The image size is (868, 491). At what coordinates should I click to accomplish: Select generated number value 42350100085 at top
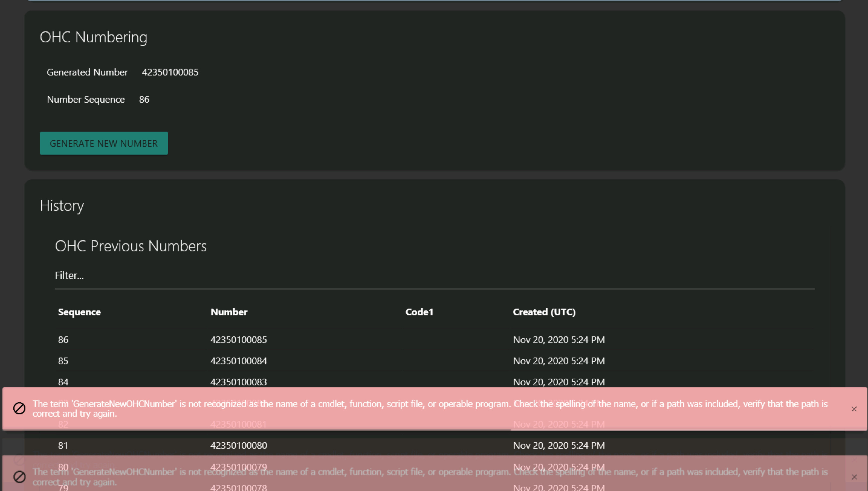[x=170, y=72]
